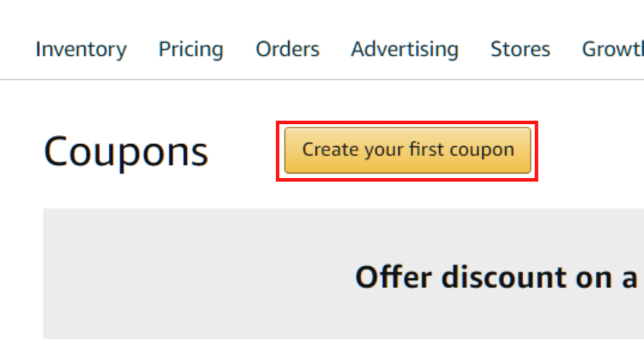644x363 pixels.
Task: Go to the Growth navigation item
Action: [613, 49]
